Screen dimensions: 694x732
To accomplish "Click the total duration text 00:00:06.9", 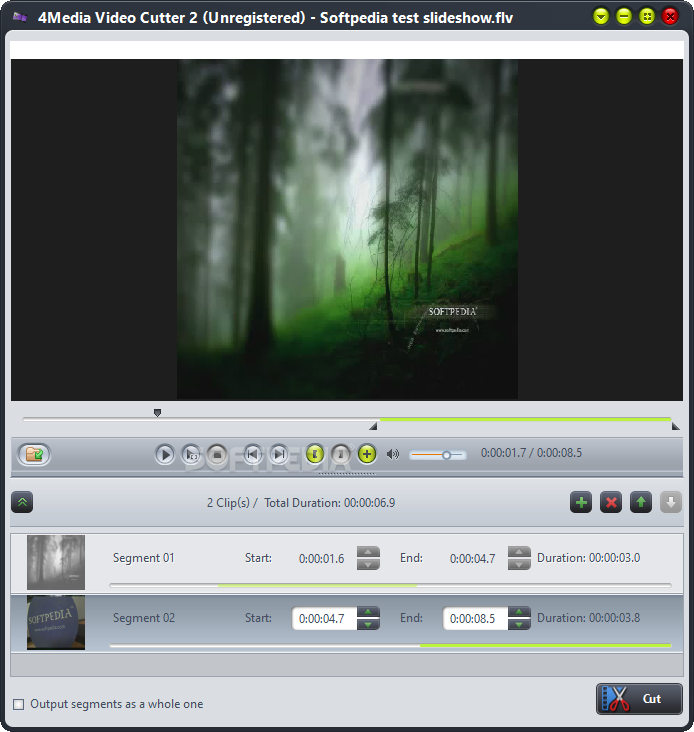I will click(x=369, y=503).
